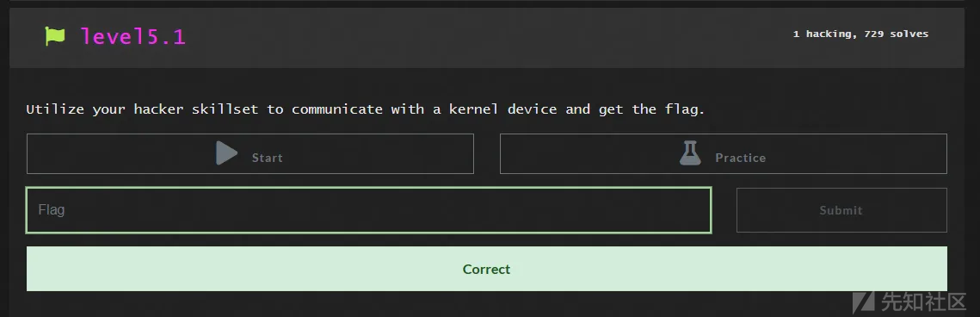Image resolution: width=980 pixels, height=317 pixels.
Task: Click the green Correct result banner
Action: tap(486, 269)
